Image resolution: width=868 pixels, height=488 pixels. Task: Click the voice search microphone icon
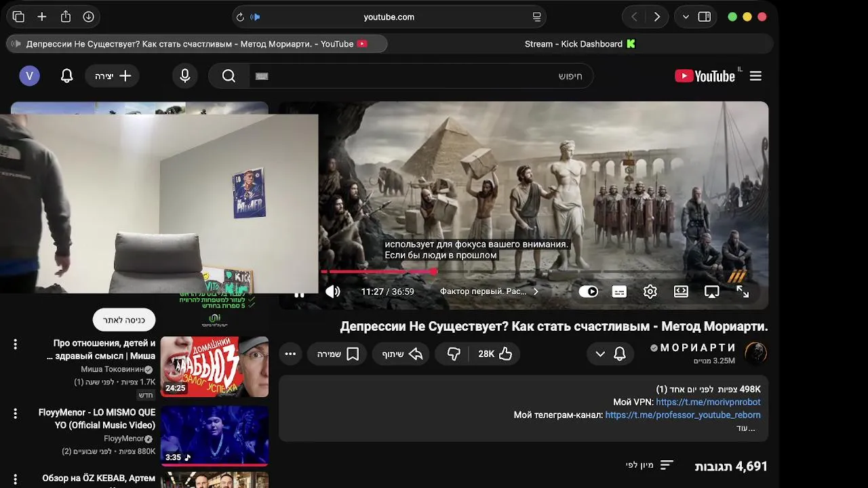tap(184, 76)
